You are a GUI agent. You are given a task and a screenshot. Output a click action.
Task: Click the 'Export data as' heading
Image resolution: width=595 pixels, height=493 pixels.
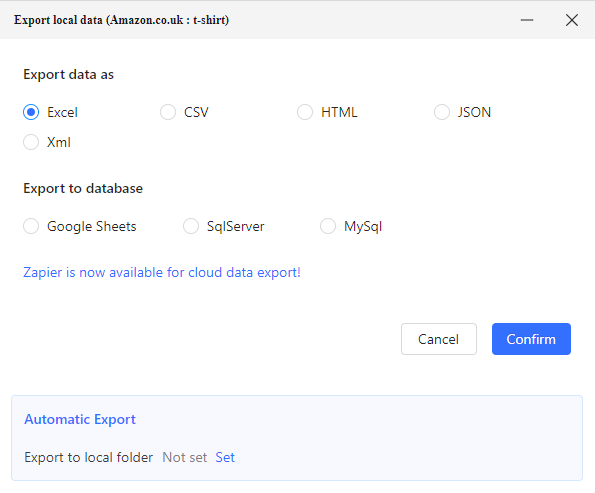tap(68, 74)
